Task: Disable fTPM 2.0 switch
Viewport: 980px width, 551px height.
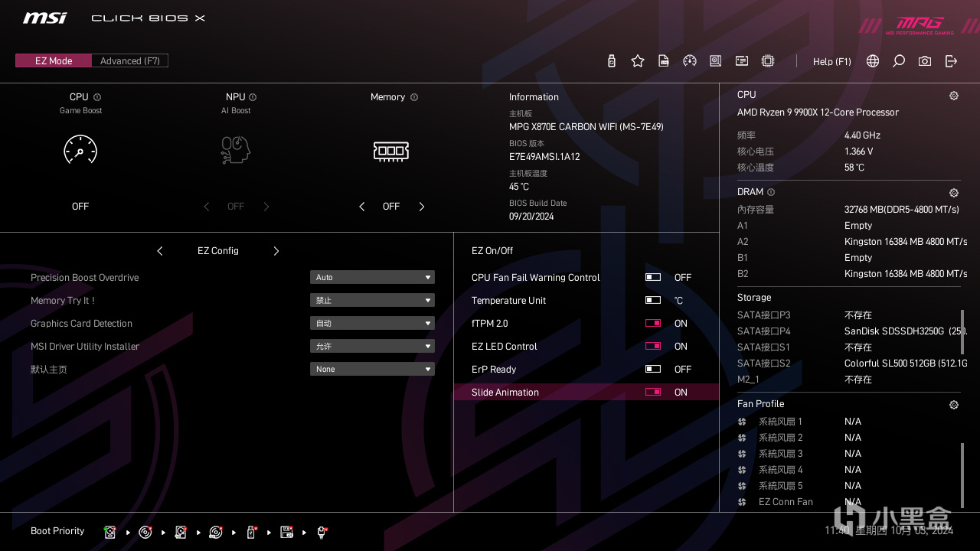Action: (x=653, y=323)
